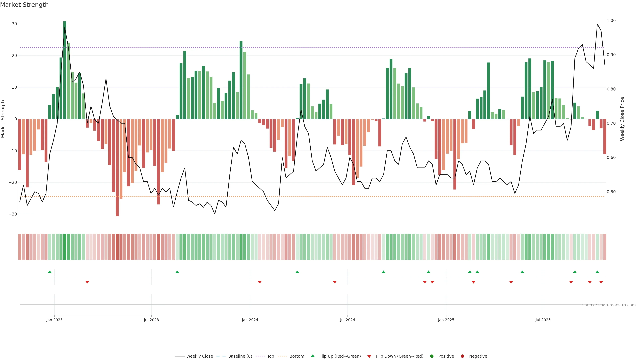
Task: Click the Jul 2025 x-axis label
Action: coord(543,320)
